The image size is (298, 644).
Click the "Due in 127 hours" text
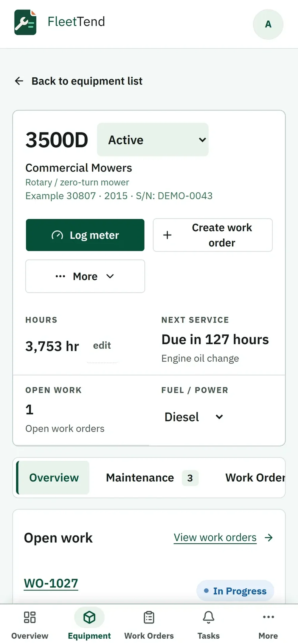215,340
